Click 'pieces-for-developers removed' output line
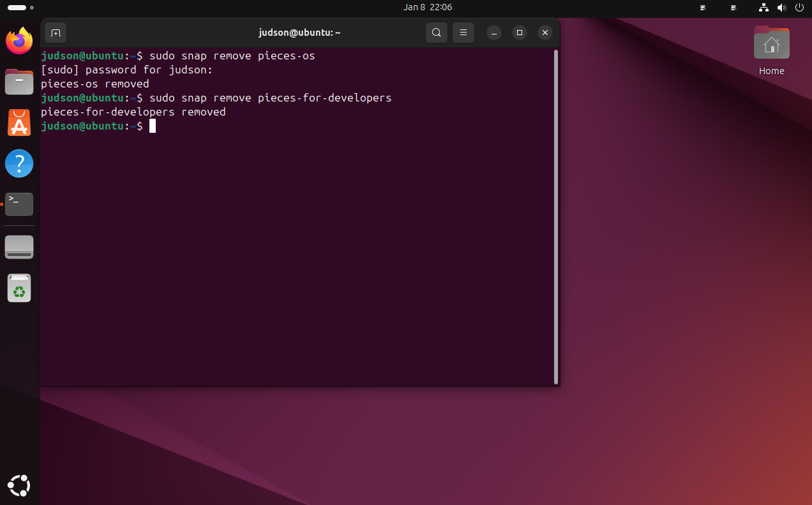812x505 pixels. click(x=133, y=112)
